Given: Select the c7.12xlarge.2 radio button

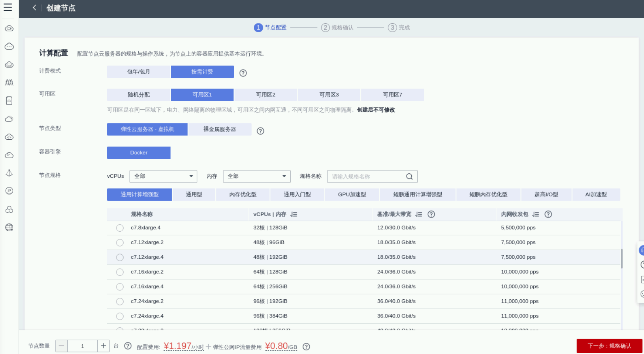Looking at the screenshot, I should 120,243.
